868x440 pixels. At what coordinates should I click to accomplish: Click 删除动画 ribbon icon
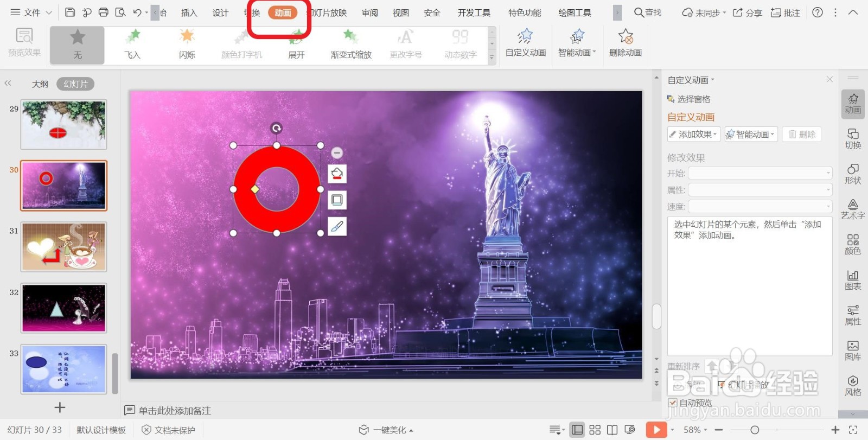(x=626, y=43)
